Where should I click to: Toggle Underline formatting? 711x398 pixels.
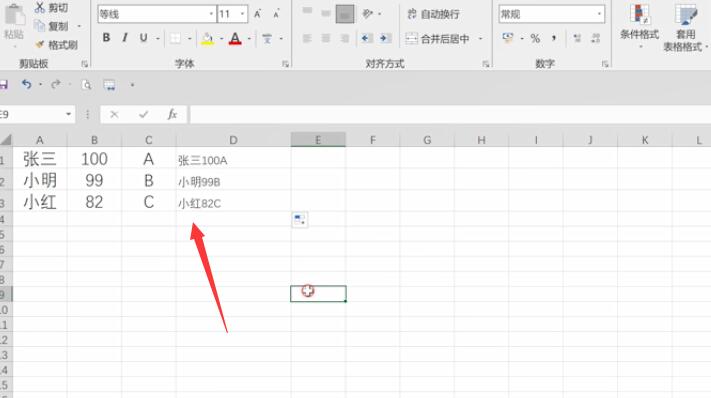[x=143, y=38]
